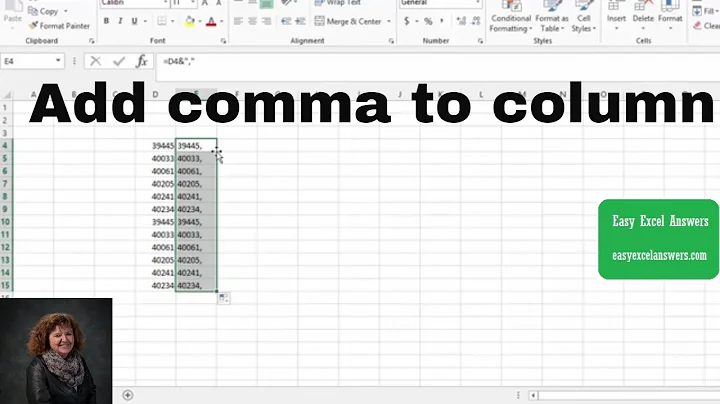Screen dimensions: 720x404
Task: Select row header 15
Action: [x=5, y=285]
